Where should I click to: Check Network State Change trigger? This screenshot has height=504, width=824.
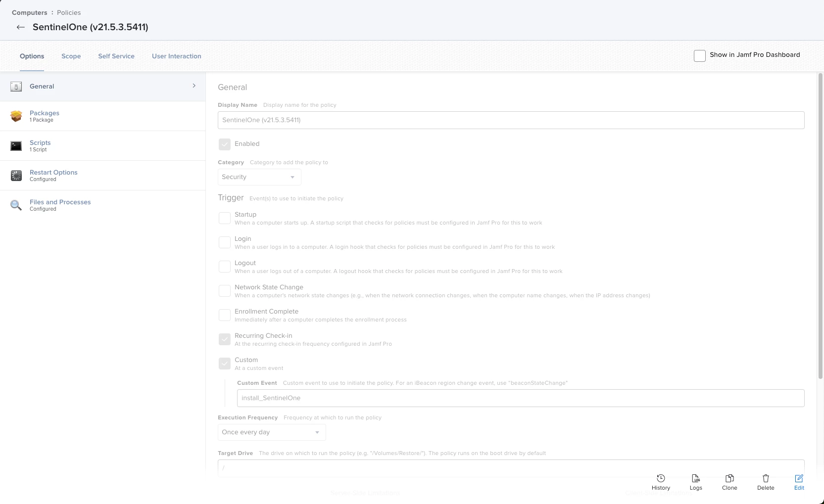(225, 291)
